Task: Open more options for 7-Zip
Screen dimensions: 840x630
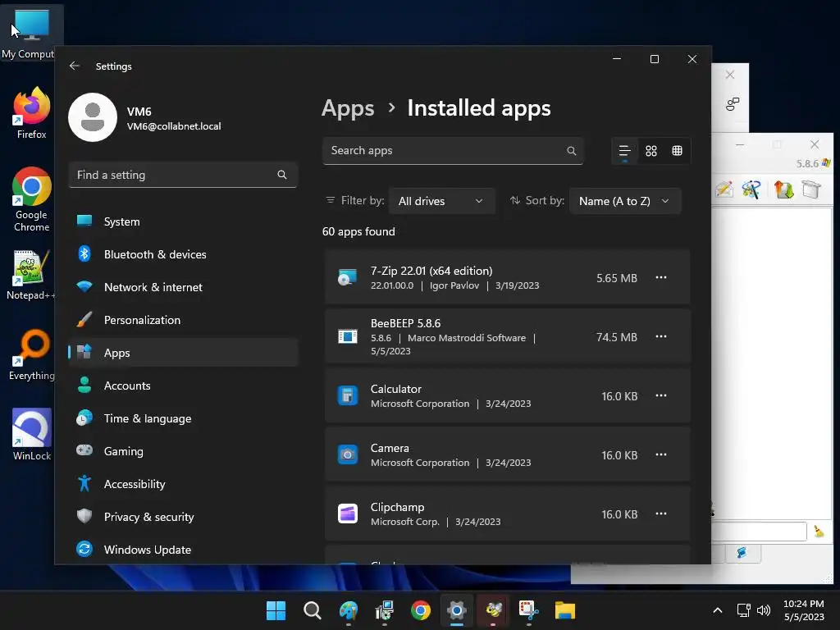Action: tap(661, 277)
